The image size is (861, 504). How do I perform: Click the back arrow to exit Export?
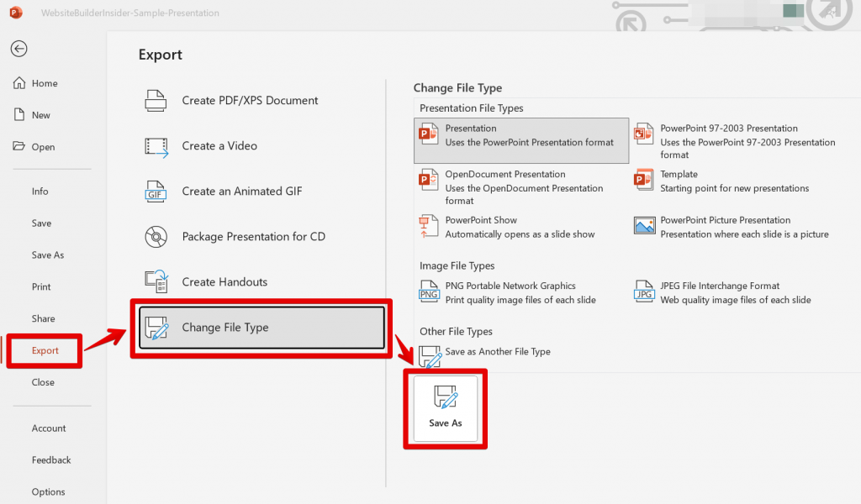(x=18, y=49)
